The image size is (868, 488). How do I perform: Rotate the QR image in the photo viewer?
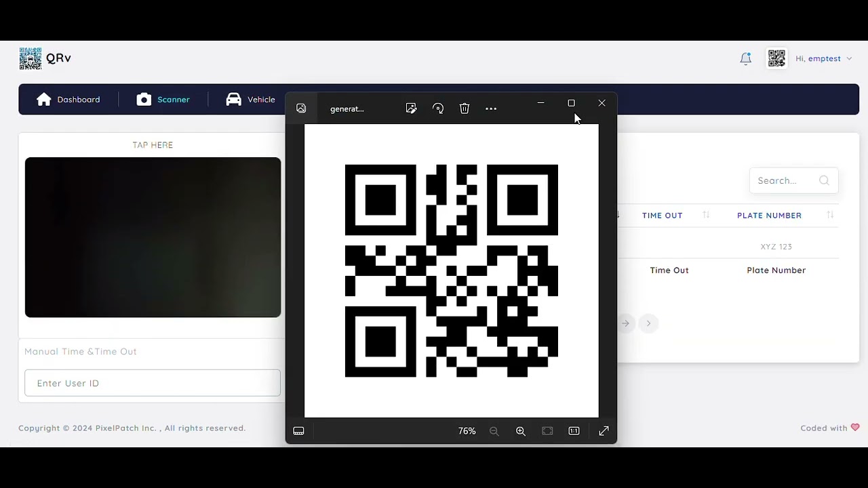[x=438, y=108]
